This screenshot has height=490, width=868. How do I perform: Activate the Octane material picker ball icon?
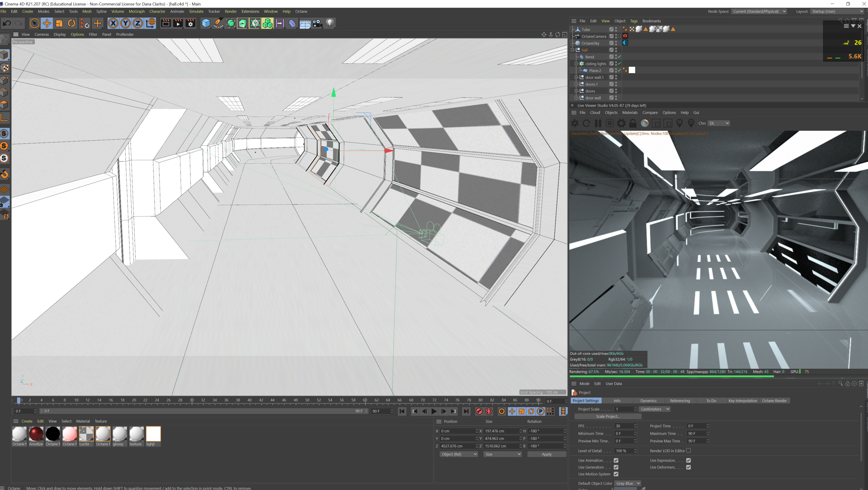[x=644, y=123]
